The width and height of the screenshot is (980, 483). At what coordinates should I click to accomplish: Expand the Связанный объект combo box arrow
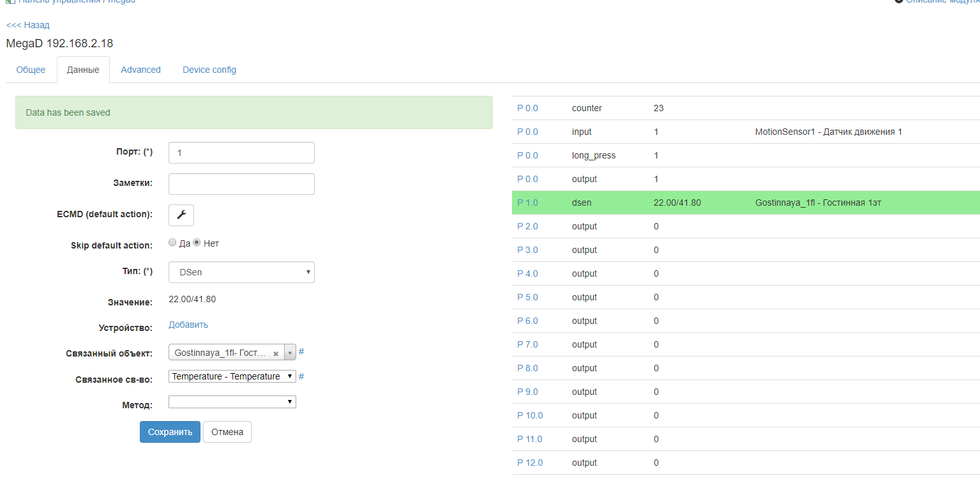click(290, 353)
